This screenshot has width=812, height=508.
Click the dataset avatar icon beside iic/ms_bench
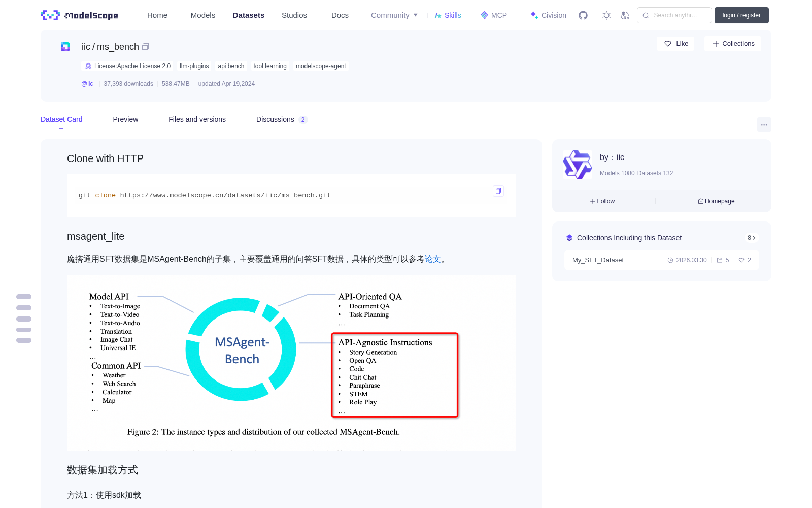click(x=65, y=47)
